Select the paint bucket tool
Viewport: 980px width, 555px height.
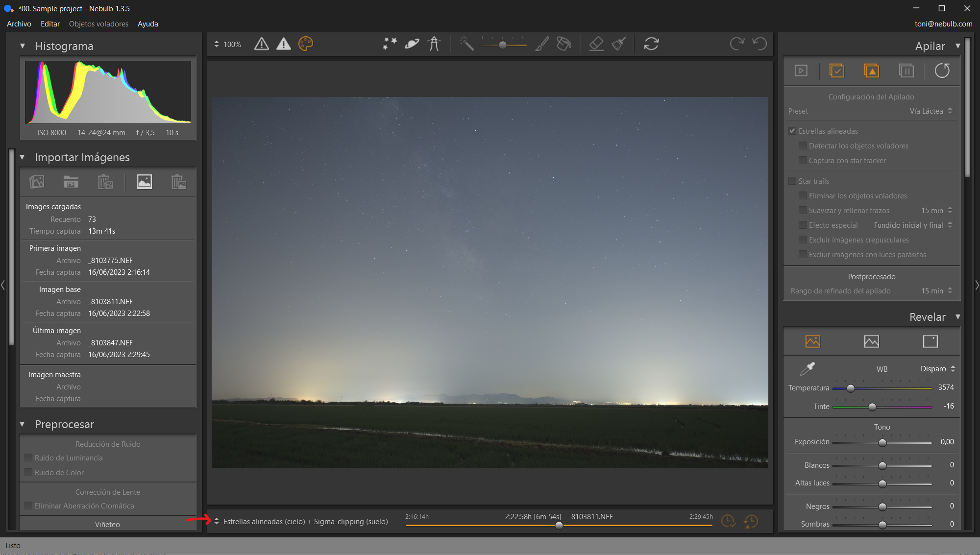564,44
